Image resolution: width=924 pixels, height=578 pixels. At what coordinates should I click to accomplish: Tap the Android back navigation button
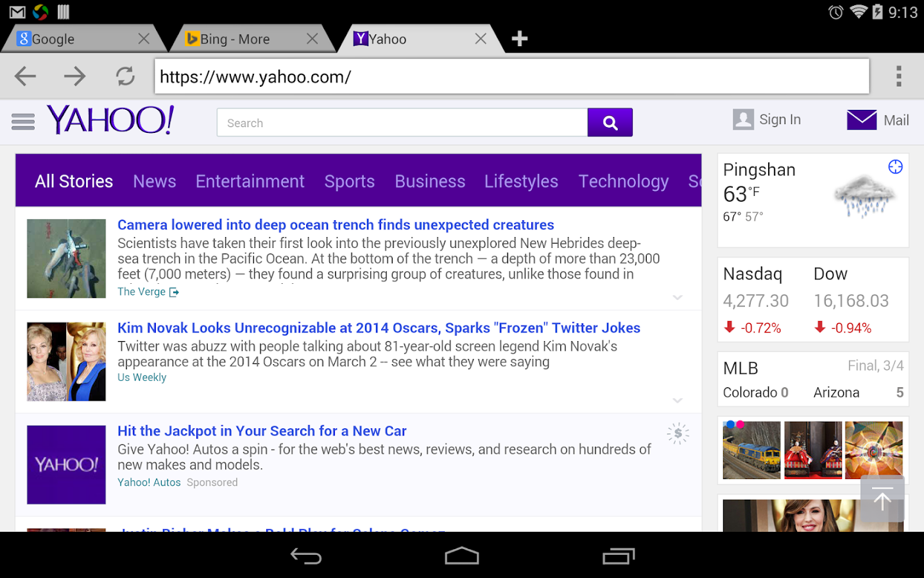coord(306,556)
